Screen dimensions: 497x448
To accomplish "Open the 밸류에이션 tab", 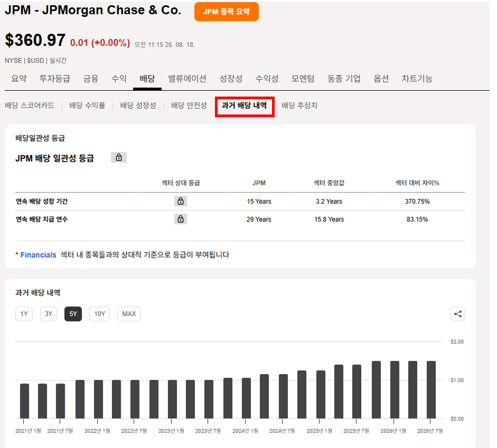I will [187, 79].
